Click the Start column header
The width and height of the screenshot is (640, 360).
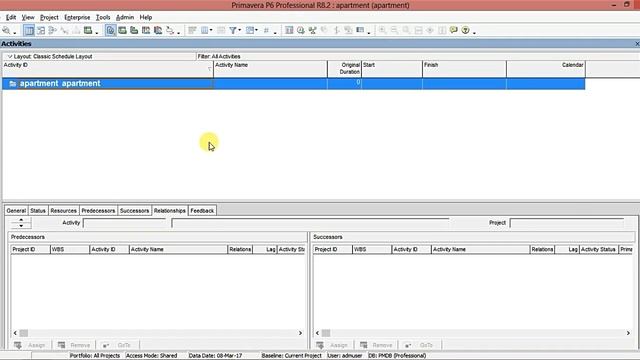392,69
